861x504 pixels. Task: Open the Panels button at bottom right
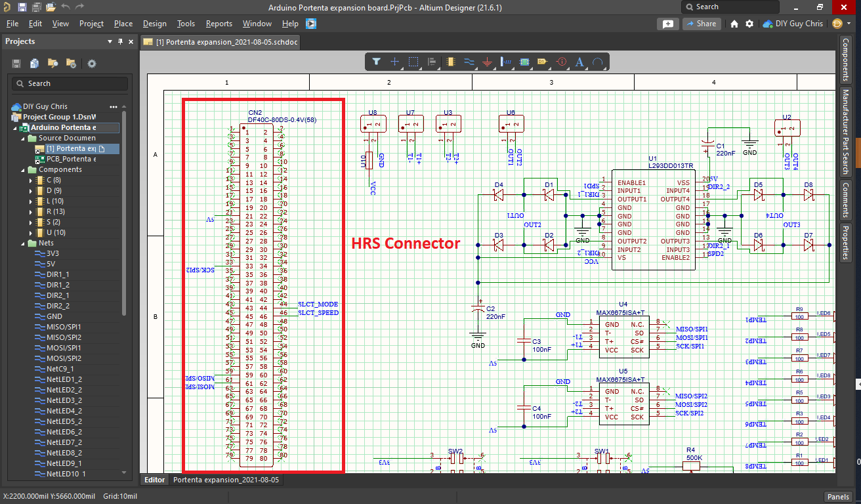(x=838, y=497)
